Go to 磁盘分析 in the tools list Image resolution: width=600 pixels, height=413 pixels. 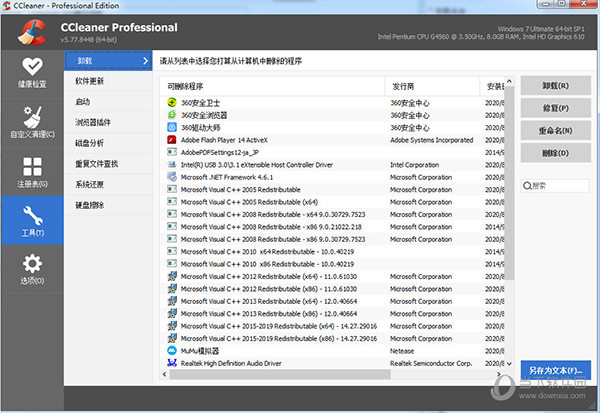90,143
